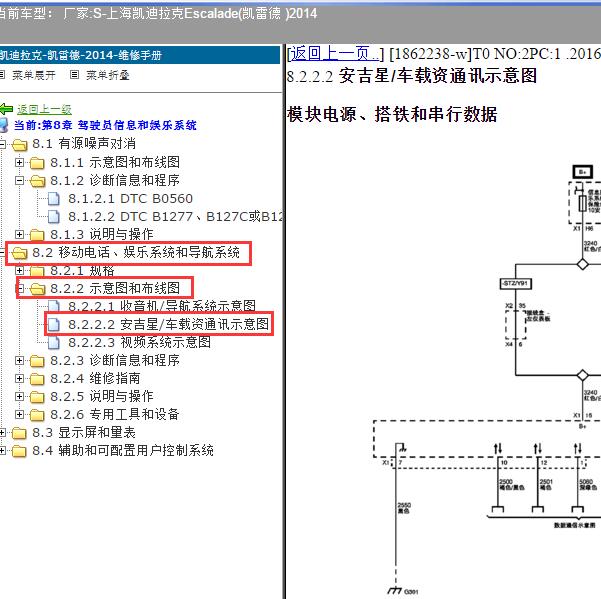601x599 pixels.
Task: Open 8.2.2.3 视频系统示意图
Action: point(140,342)
